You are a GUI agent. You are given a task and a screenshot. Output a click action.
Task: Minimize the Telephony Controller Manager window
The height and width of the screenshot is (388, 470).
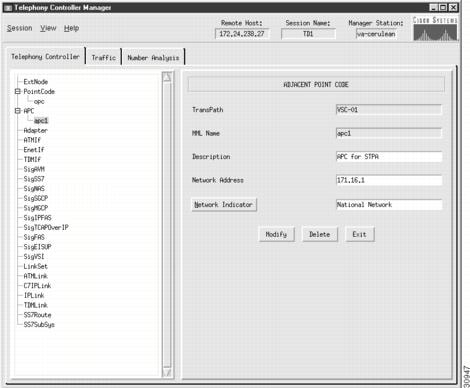433,7
